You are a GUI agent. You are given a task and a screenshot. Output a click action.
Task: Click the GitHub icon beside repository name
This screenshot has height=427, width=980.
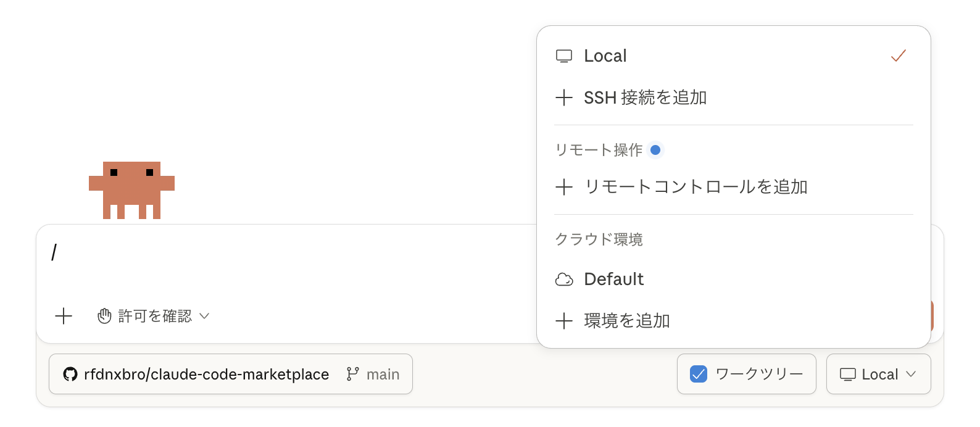point(70,375)
